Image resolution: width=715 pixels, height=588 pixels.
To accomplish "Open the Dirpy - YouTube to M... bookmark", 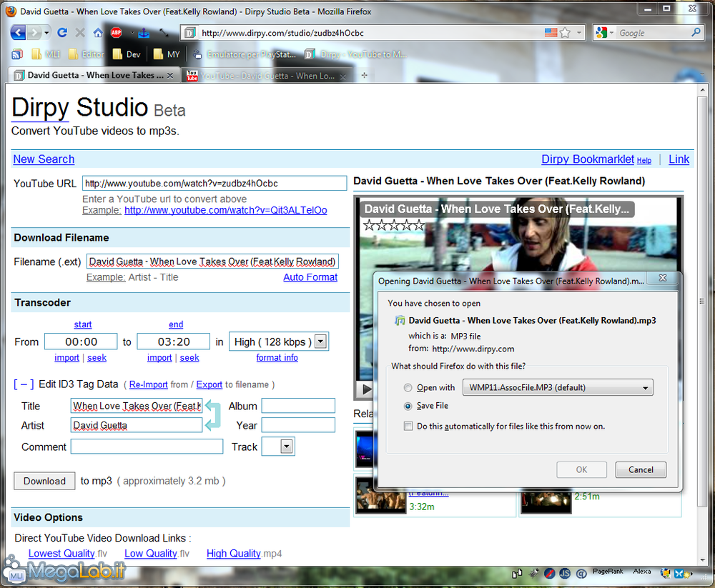I will click(355, 54).
